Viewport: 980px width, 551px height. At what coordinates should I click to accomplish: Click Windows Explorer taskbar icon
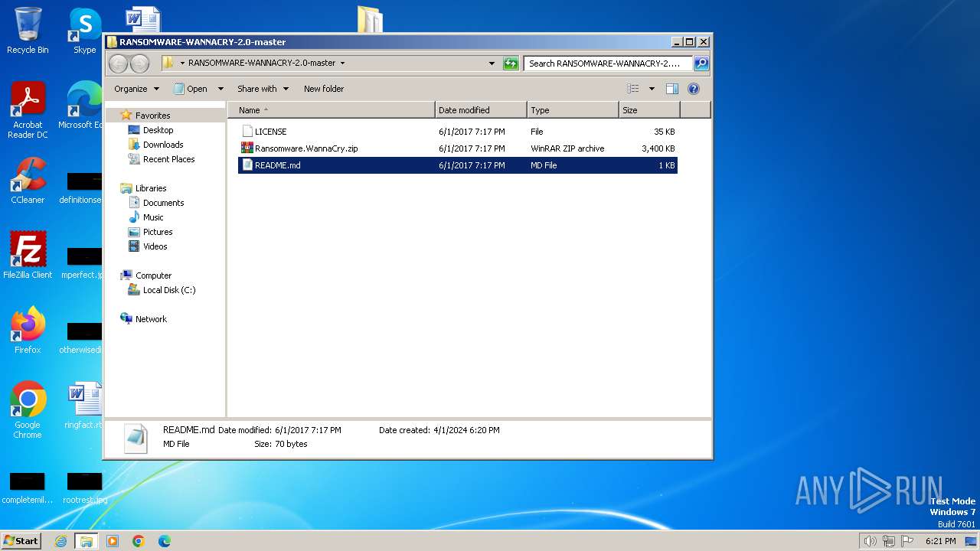click(86, 541)
